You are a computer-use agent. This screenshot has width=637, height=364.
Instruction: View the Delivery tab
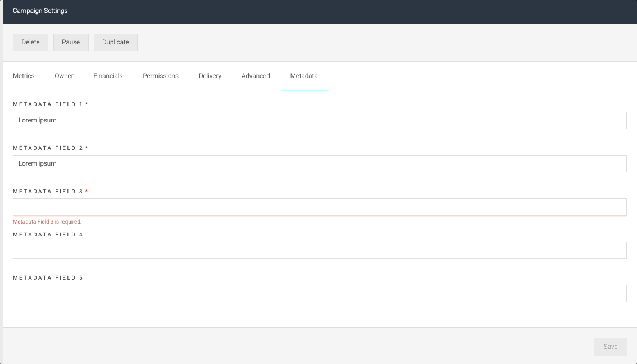tap(210, 76)
